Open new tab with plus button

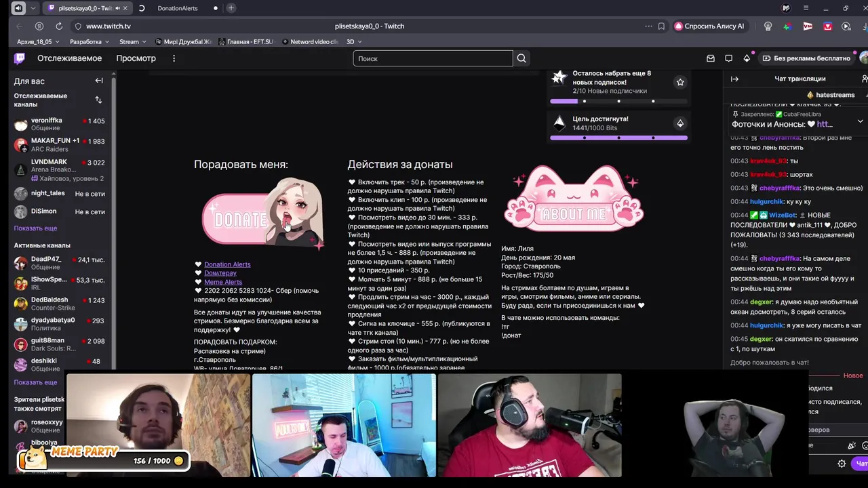231,8
